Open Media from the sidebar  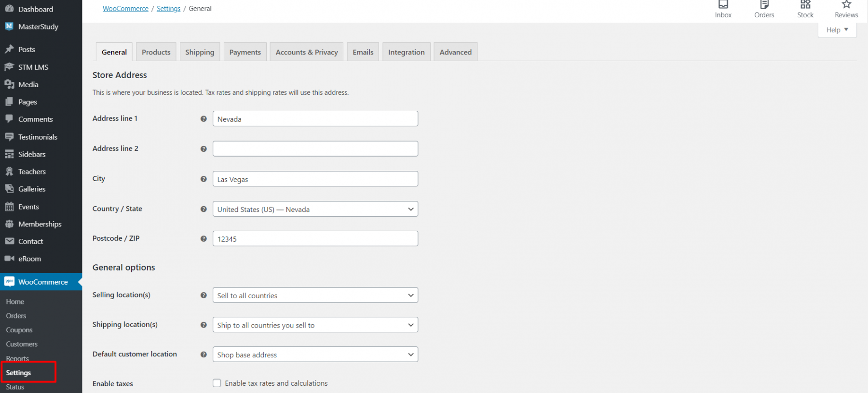point(28,85)
